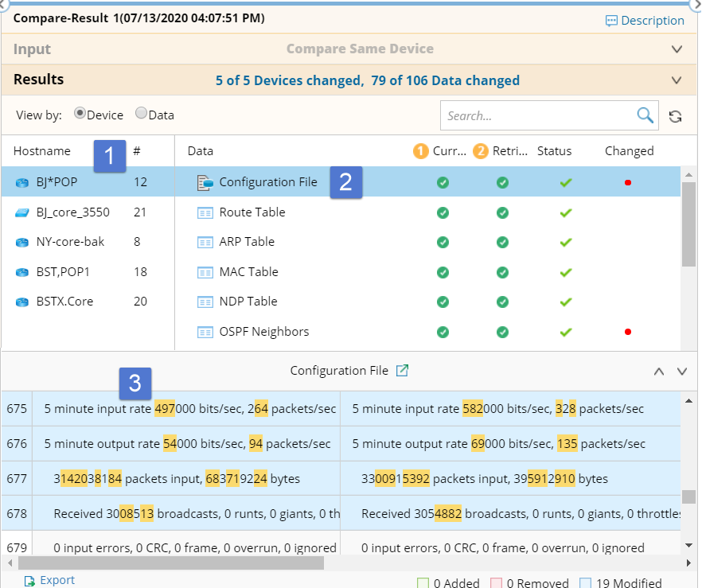Viewport: 702px width, 588px height.
Task: Open Configuration File in pop-out window
Action: click(403, 371)
